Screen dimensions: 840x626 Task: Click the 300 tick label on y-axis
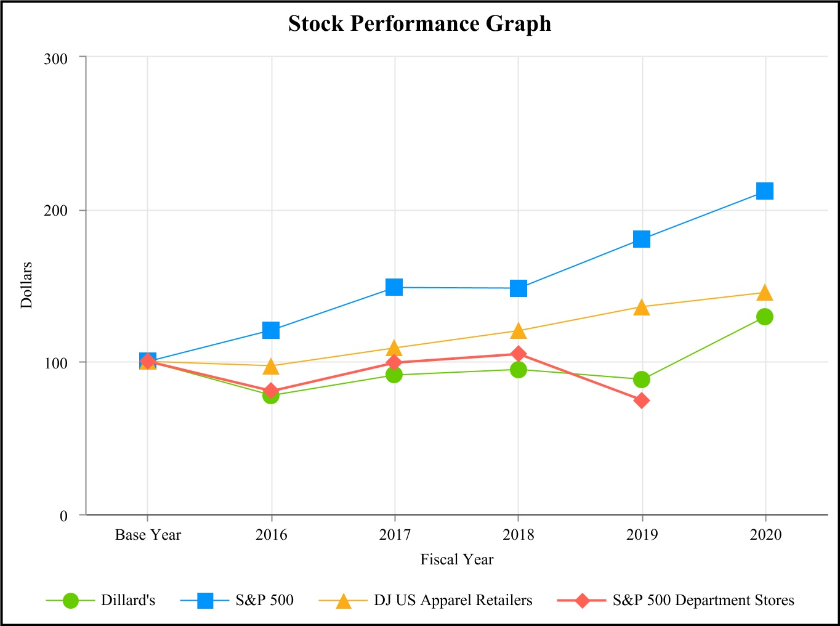pyautogui.click(x=55, y=59)
